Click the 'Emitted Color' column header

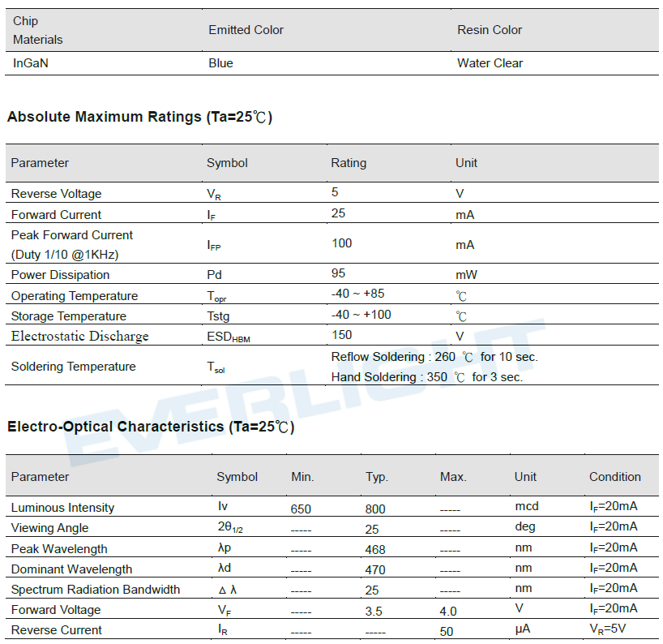tap(246, 30)
